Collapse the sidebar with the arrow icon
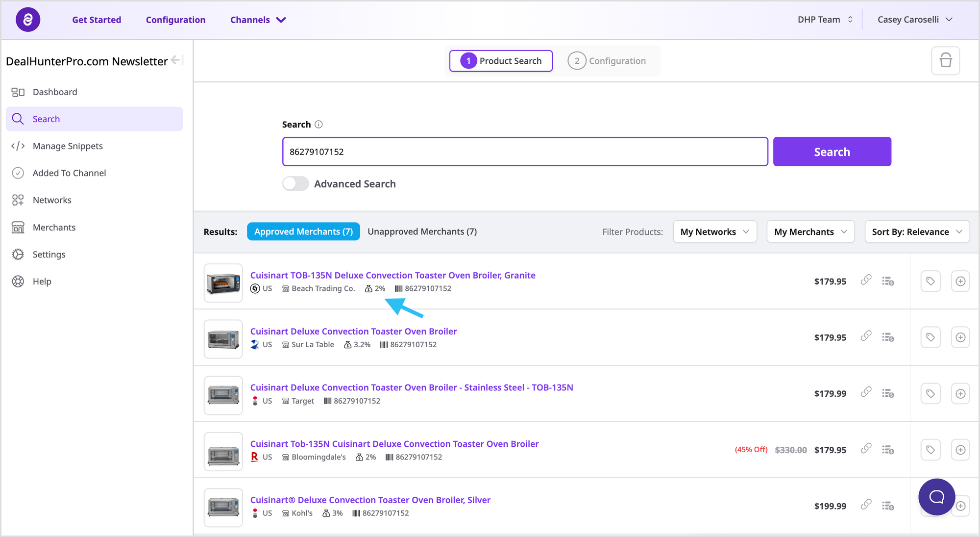Image resolution: width=980 pixels, height=537 pixels. pos(176,60)
